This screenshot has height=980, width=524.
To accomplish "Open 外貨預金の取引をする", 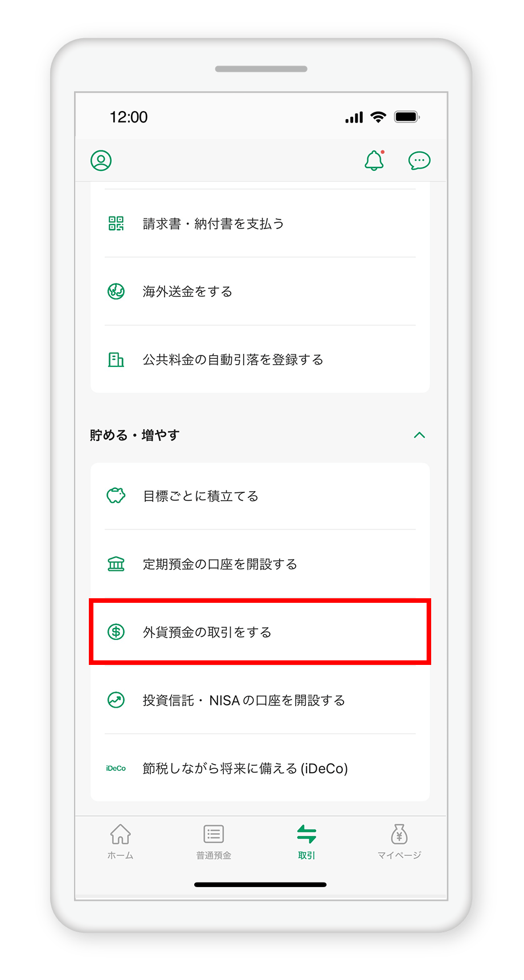I will click(260, 632).
